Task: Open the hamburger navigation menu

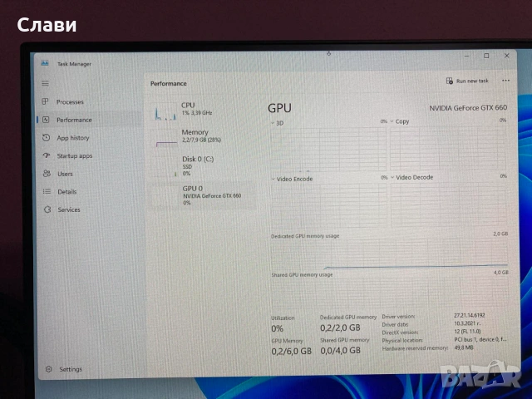Action: (x=45, y=83)
